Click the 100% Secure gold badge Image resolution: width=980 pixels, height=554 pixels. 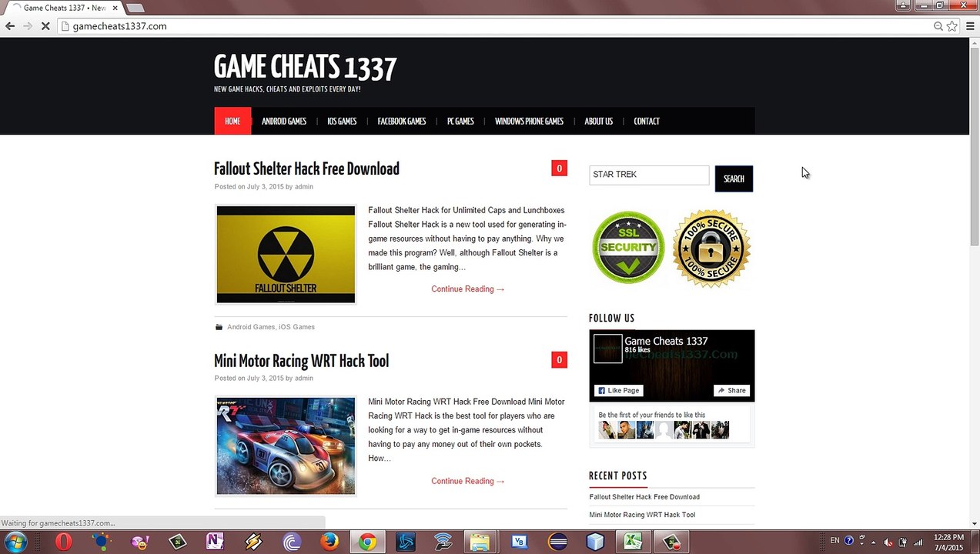point(711,248)
